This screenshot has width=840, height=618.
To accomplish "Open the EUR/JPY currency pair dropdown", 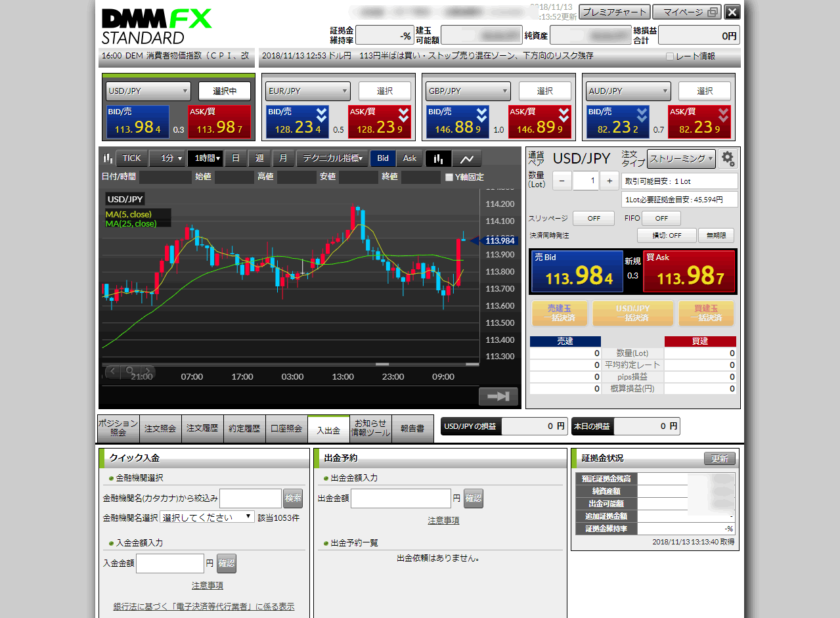I will pos(308,91).
